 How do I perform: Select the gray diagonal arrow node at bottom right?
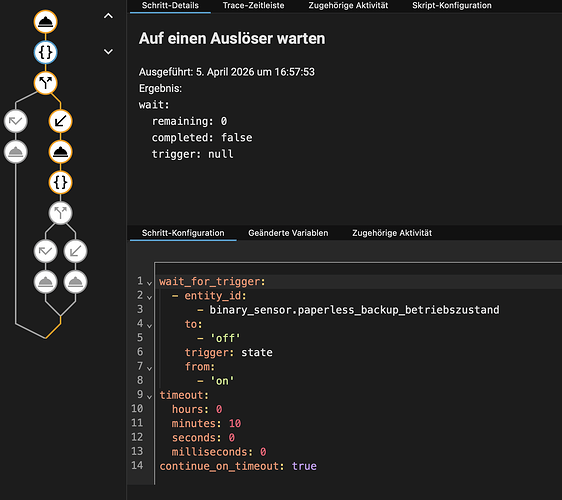(x=75, y=251)
